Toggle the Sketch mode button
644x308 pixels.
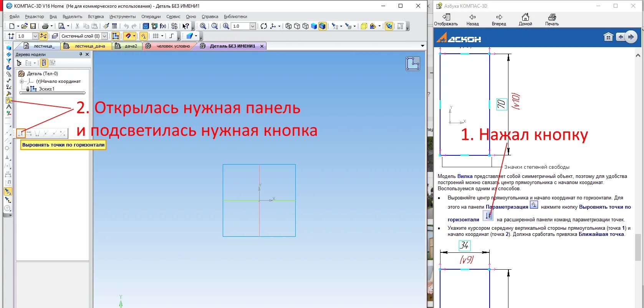pos(115,36)
